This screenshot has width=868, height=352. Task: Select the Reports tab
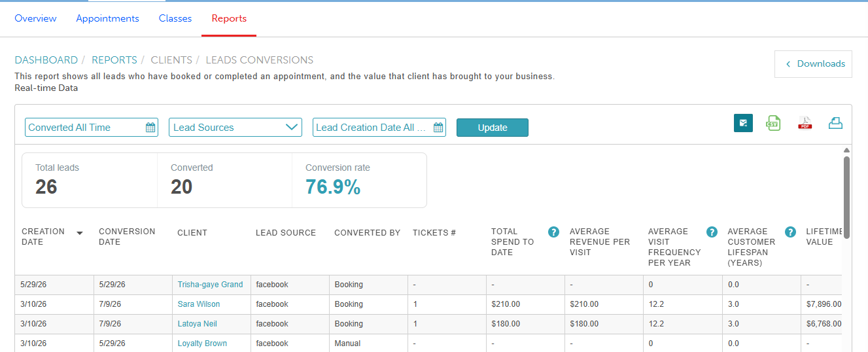point(229,18)
